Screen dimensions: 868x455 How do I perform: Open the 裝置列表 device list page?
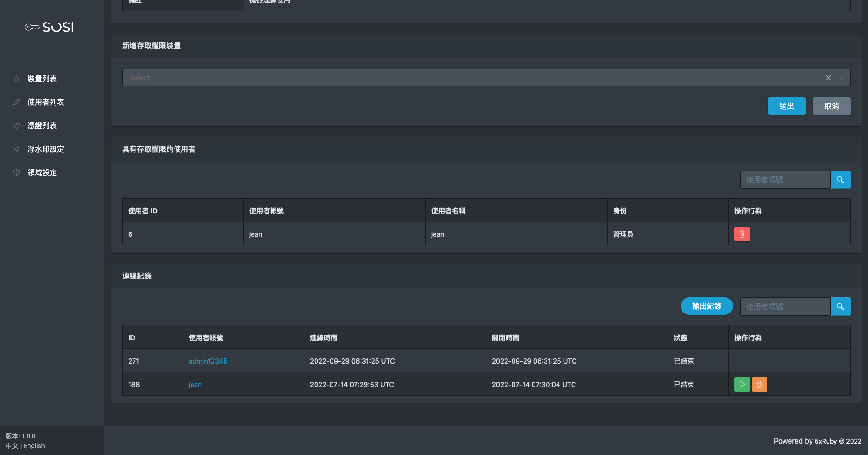pos(42,79)
